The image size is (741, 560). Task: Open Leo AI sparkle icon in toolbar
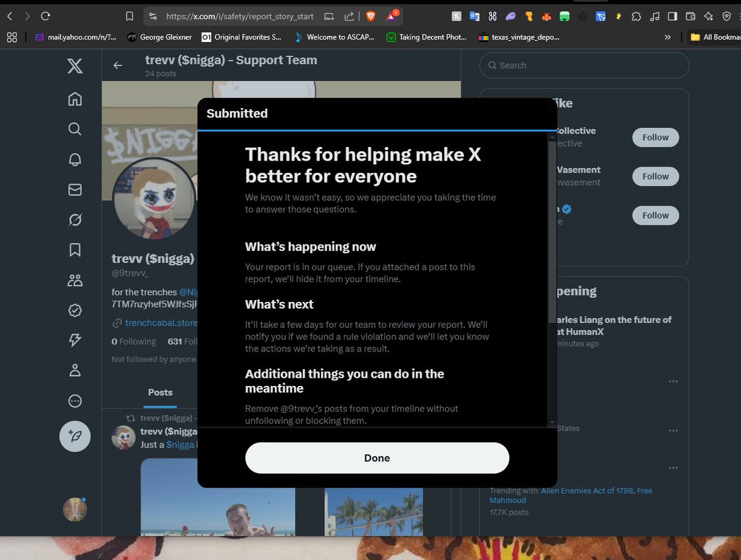(x=708, y=17)
